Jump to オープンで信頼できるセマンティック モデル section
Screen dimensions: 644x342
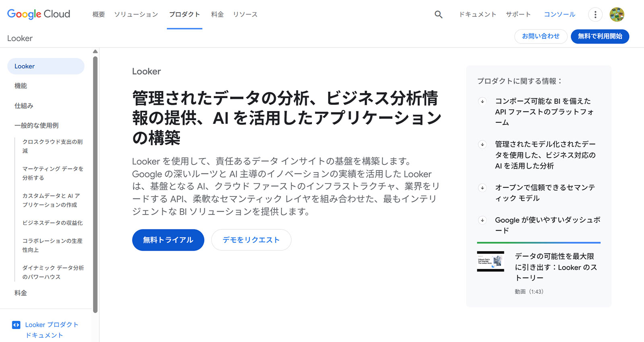pos(545,193)
